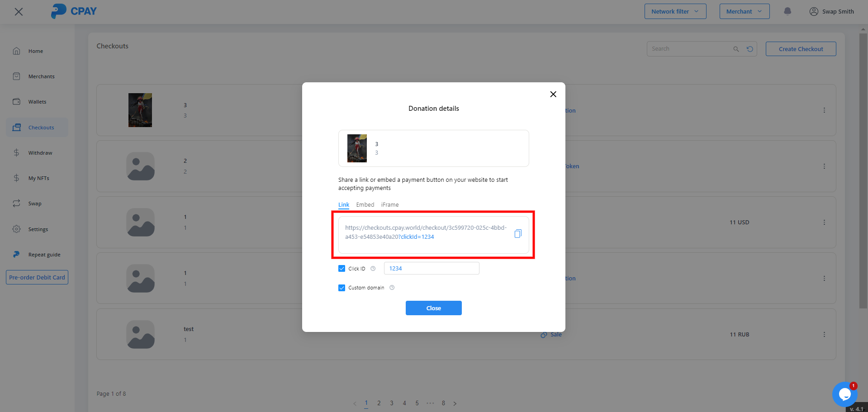Viewport: 868px width, 412px height.
Task: Click the Click ID value field
Action: click(431, 269)
